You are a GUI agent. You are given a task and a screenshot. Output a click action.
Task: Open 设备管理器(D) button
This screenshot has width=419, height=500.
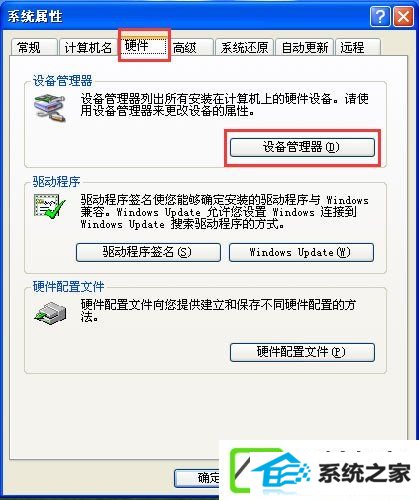302,147
